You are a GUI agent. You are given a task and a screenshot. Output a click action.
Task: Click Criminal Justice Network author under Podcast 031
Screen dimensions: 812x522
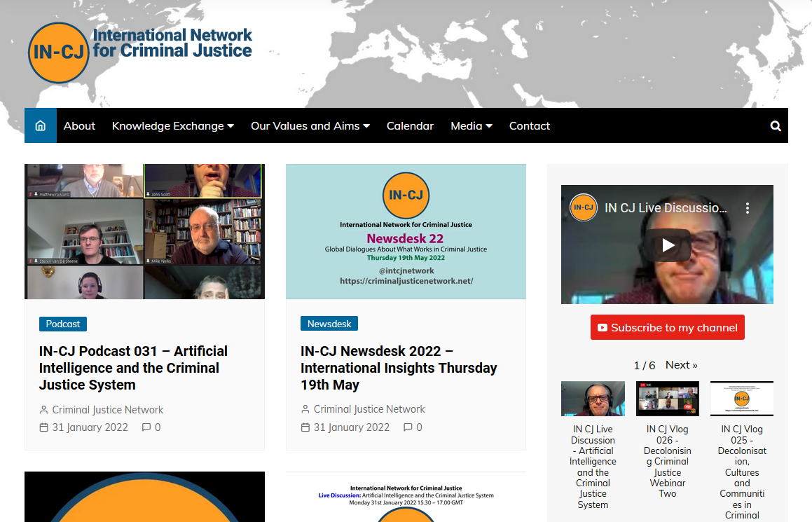108,410
